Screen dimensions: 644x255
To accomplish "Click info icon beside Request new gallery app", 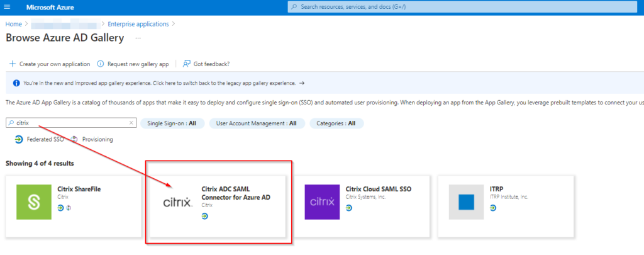I will 100,64.
